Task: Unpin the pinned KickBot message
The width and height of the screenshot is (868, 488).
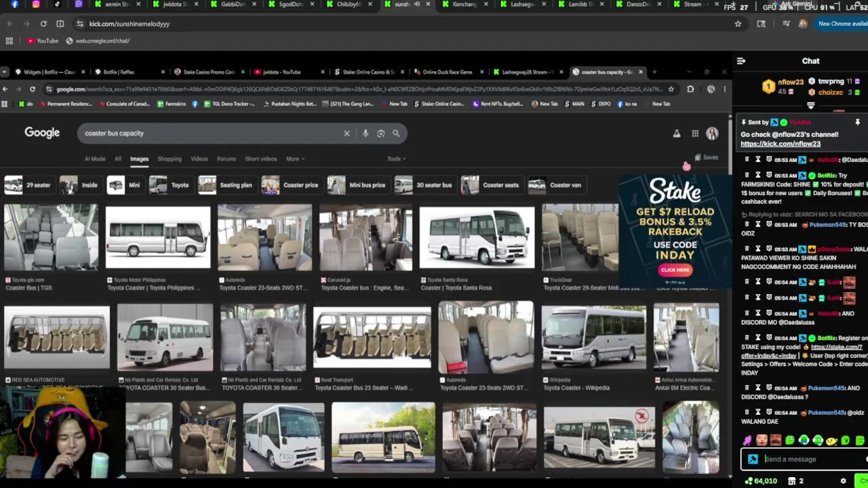Action: click(857, 123)
